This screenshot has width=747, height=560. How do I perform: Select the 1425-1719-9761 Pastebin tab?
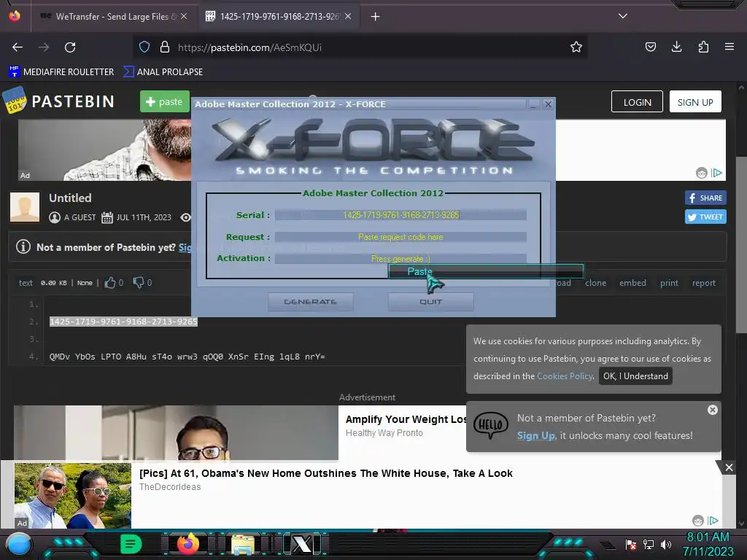pyautogui.click(x=279, y=17)
